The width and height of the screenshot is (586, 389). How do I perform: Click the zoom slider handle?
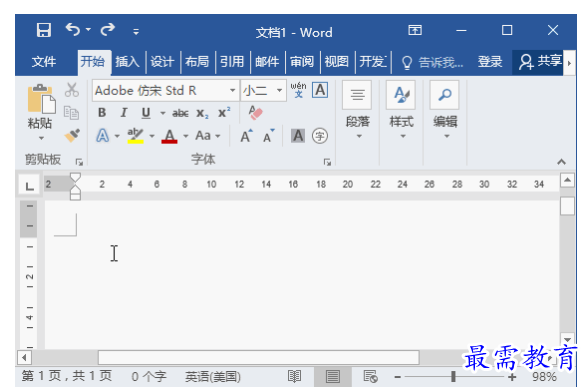453,376
